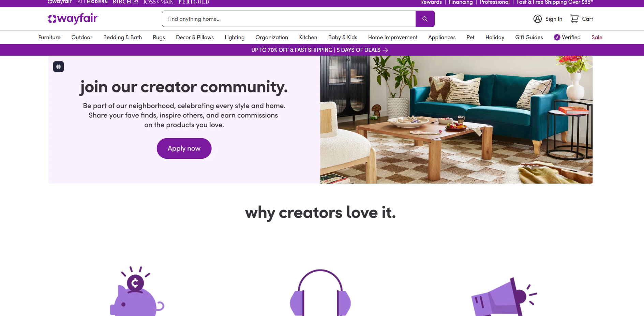Click the purple search magnifier button
The height and width of the screenshot is (316, 644).
425,19
